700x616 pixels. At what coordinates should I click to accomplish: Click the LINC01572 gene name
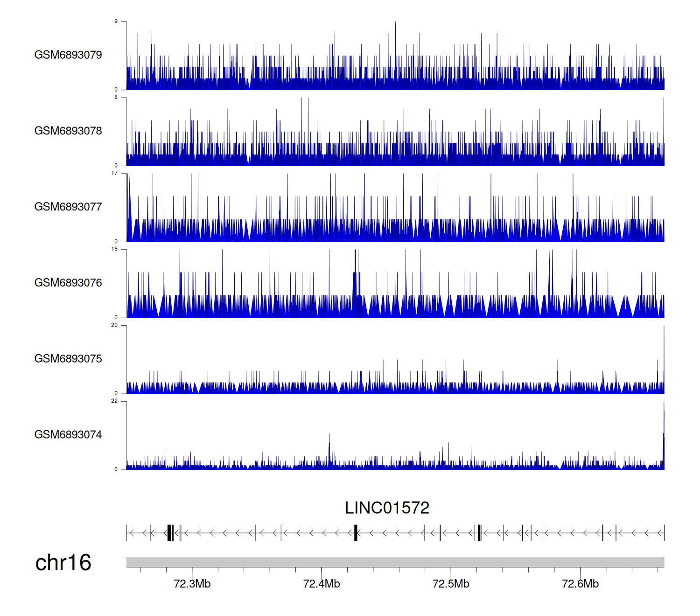point(387,508)
